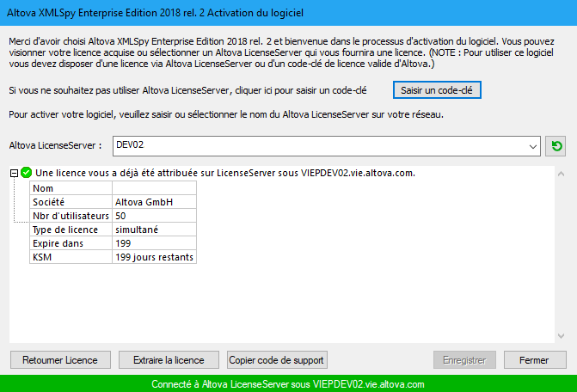The width and height of the screenshot is (577, 392).
Task: Click the Extraire la licence button
Action: pos(169,360)
